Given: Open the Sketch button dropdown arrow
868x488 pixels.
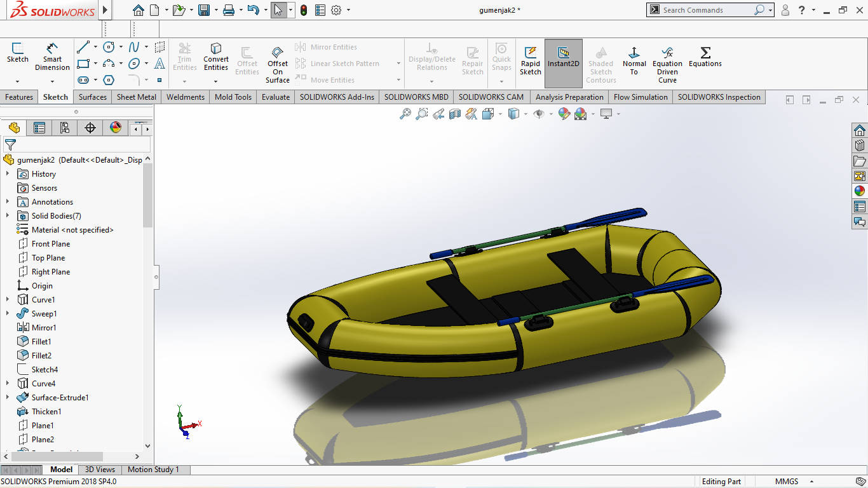Looking at the screenshot, I should pyautogui.click(x=17, y=81).
